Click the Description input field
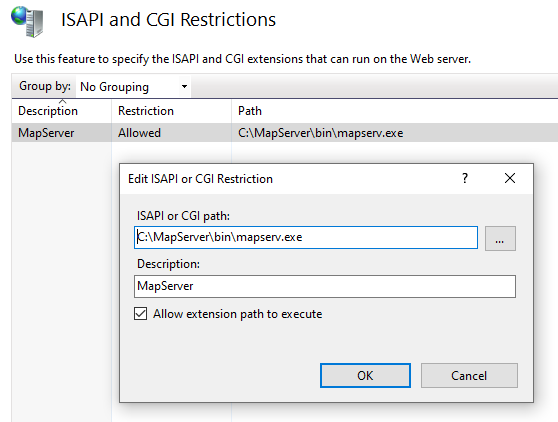The height and width of the screenshot is (422, 558). click(325, 286)
